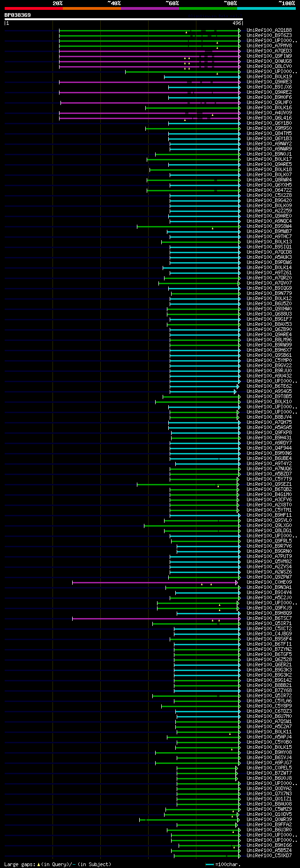Screen dimensions: 300x868
Task: Select label UniRef100_A9S4G5
Action: [x=269, y=392]
